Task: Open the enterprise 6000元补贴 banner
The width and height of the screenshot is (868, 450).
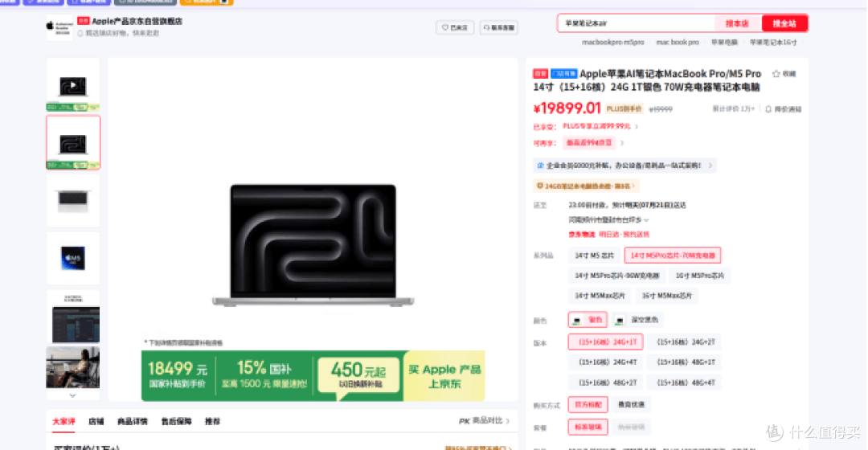Action: click(624, 166)
